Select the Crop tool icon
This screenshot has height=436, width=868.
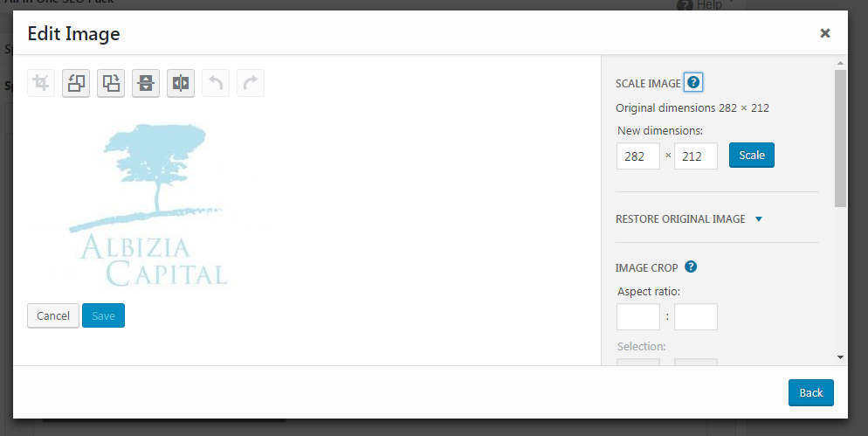[41, 83]
